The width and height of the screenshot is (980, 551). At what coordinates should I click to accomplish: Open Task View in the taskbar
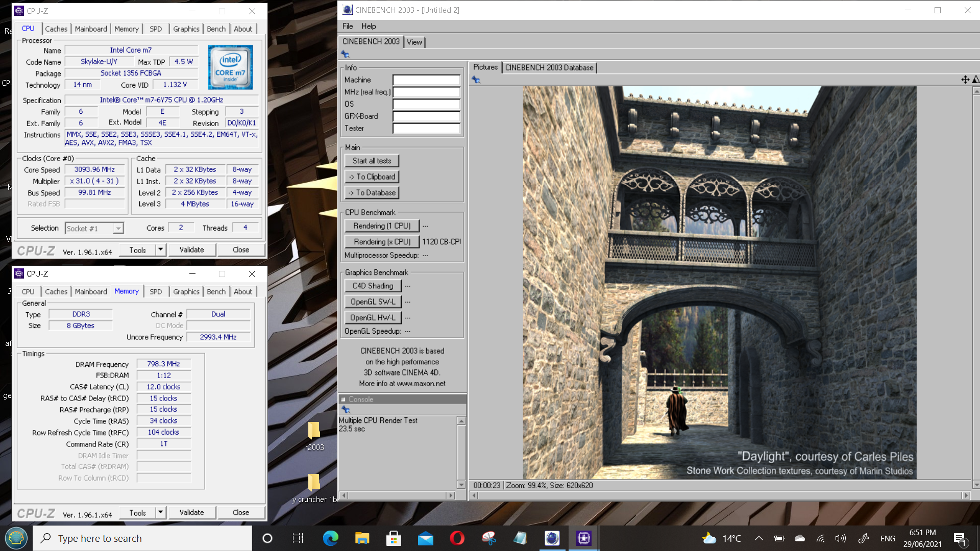click(x=298, y=538)
